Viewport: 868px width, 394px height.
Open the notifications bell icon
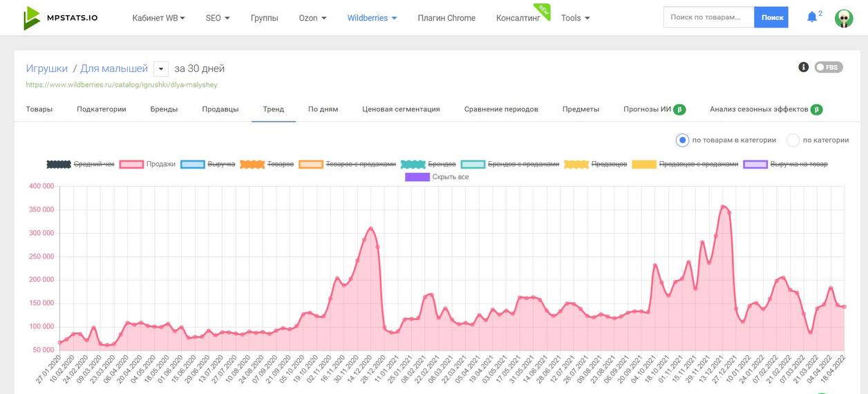pos(812,17)
